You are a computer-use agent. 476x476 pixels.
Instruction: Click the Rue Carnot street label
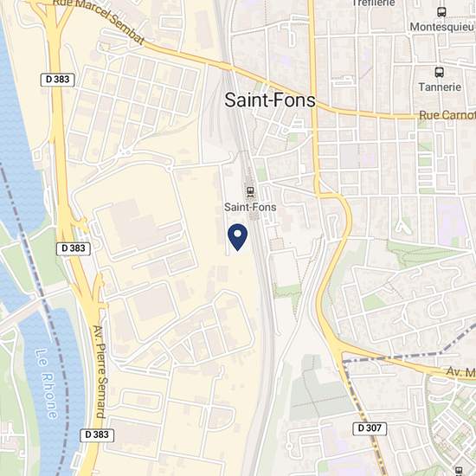[447, 115]
